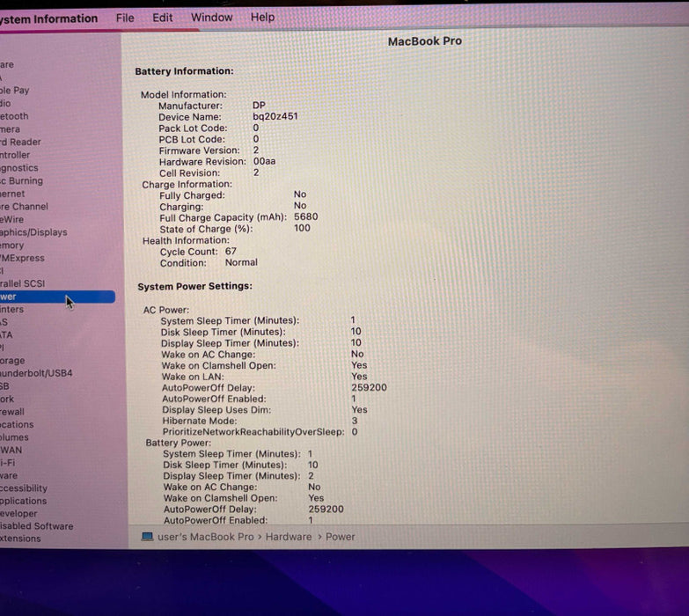Click the Condition value Normal

click(241, 262)
